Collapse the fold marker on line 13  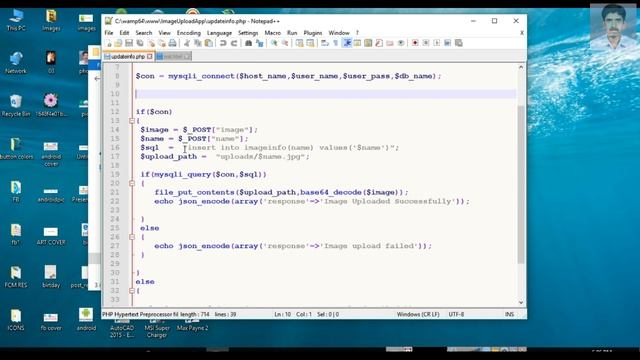pyautogui.click(x=132, y=121)
